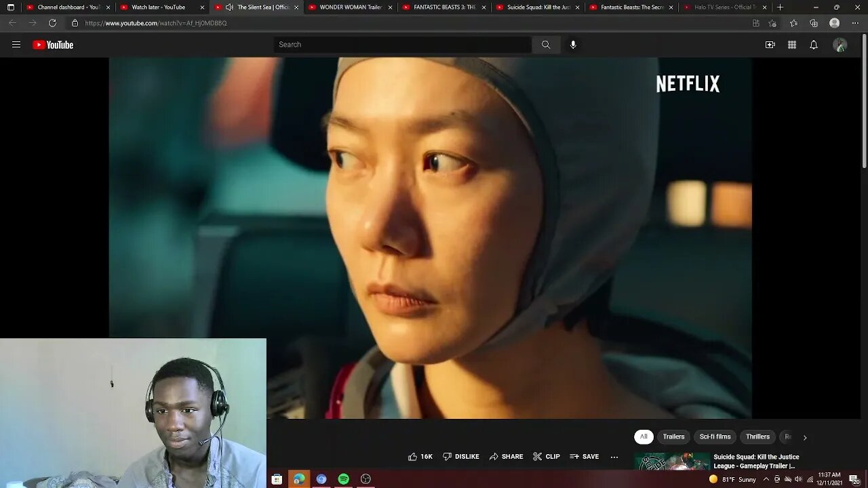Mute the Silent Sea tab audio icon
The image size is (868, 488).
[229, 7]
